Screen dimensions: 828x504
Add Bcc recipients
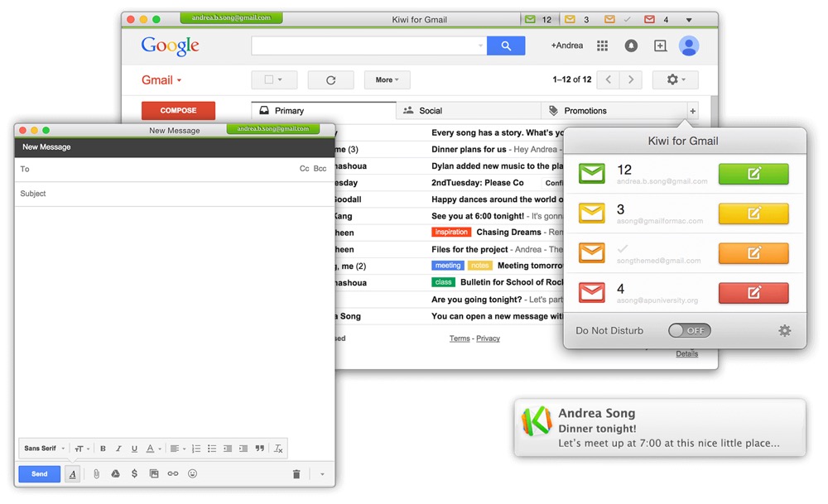pyautogui.click(x=320, y=168)
